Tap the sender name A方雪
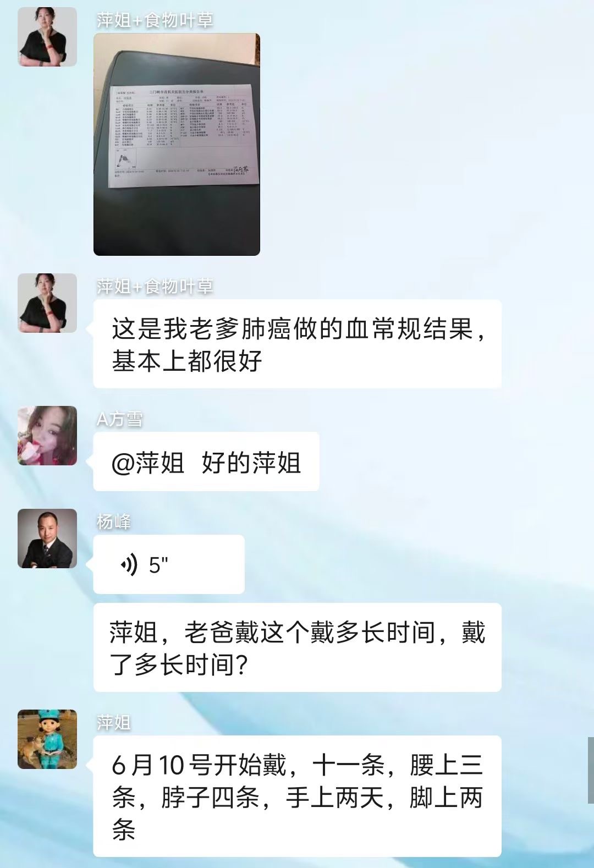 [x=120, y=420]
